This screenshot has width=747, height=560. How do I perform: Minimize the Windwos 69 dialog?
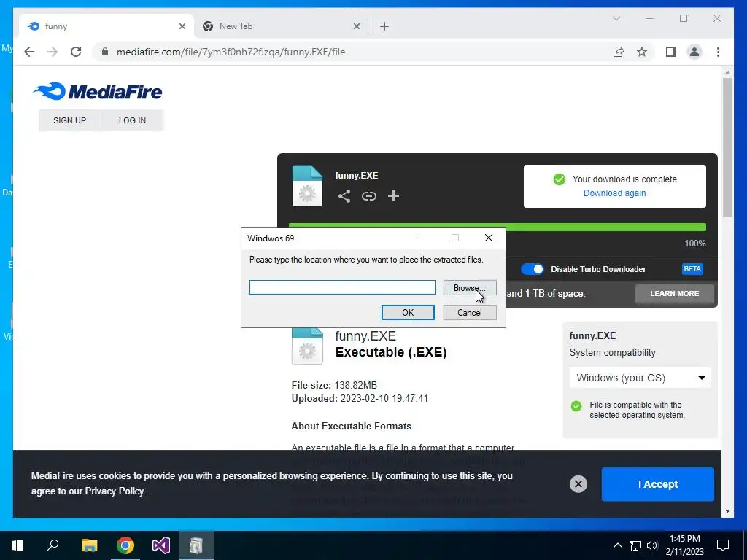(422, 238)
